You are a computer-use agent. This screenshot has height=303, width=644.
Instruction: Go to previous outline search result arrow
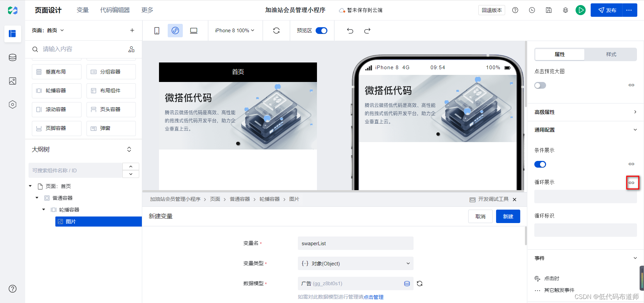(131, 167)
